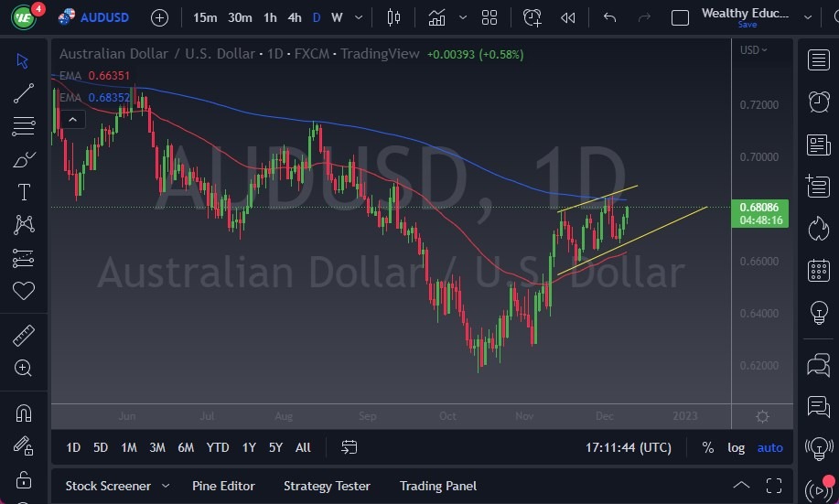Toggle lock all drawing tools
This screenshot has width=839, height=504.
[24, 479]
